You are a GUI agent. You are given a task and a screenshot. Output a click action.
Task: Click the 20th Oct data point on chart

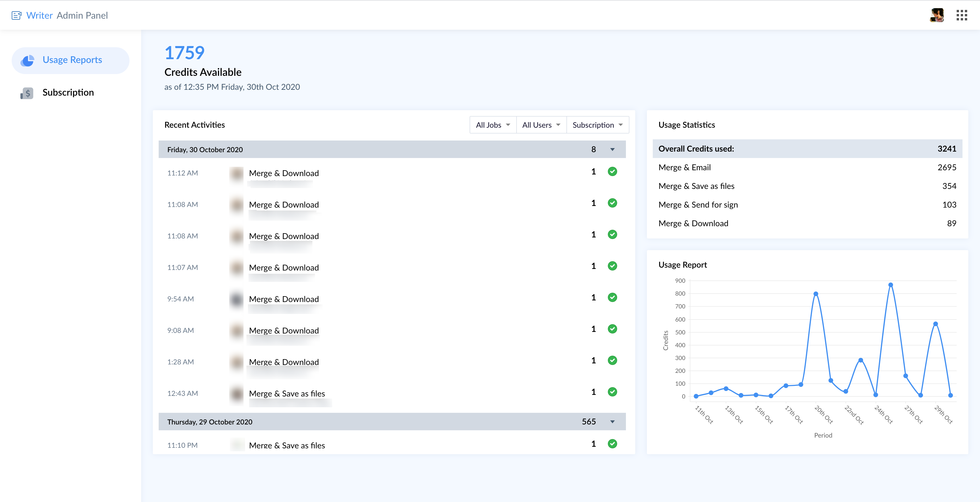[816, 294]
